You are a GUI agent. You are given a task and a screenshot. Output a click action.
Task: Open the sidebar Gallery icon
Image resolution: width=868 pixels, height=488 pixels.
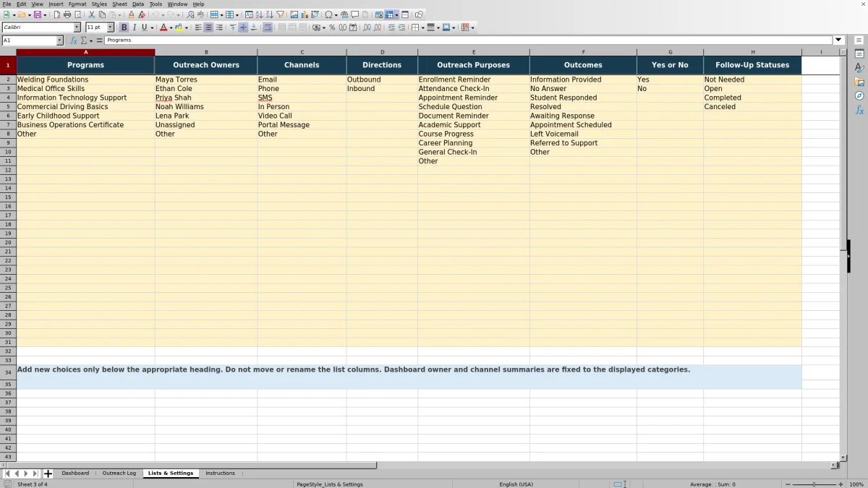click(x=859, y=82)
